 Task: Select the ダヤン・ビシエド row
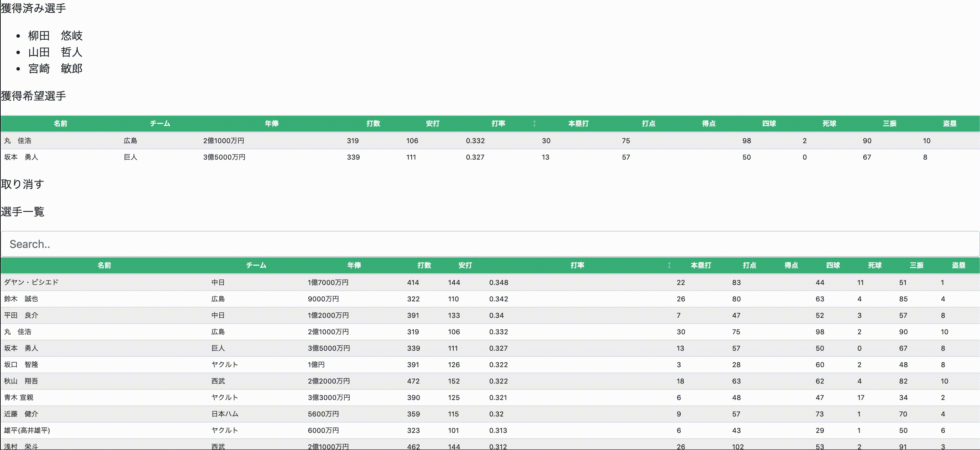pos(31,283)
